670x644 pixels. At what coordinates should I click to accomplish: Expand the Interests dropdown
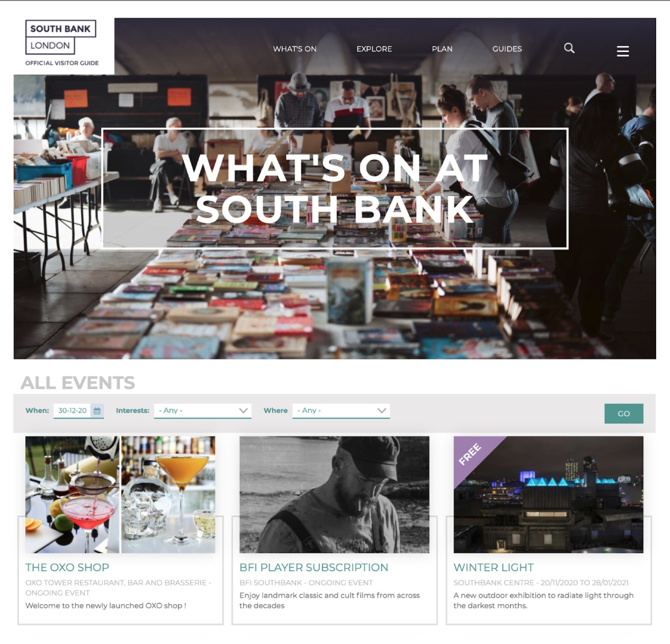(203, 411)
